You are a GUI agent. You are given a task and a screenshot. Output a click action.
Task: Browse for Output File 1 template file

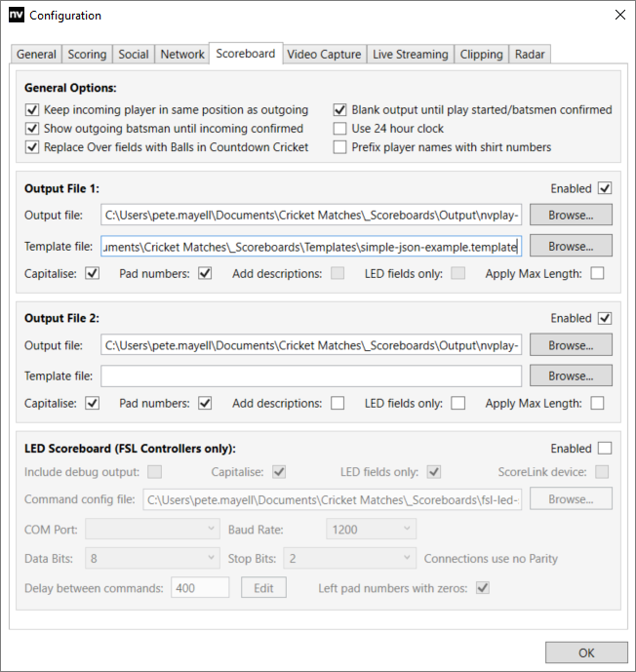coord(571,245)
